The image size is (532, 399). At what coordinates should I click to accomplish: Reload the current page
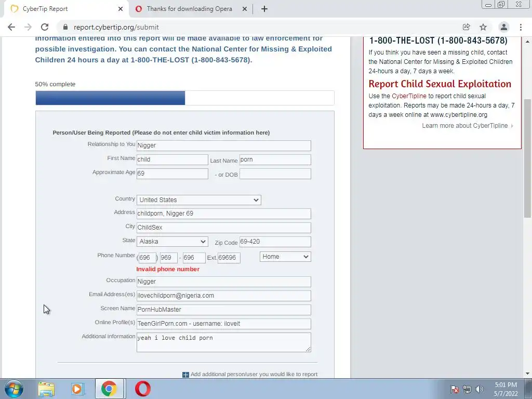(x=45, y=27)
